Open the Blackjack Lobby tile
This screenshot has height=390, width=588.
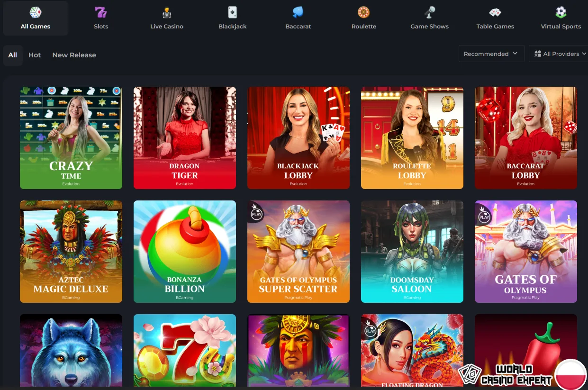299,138
